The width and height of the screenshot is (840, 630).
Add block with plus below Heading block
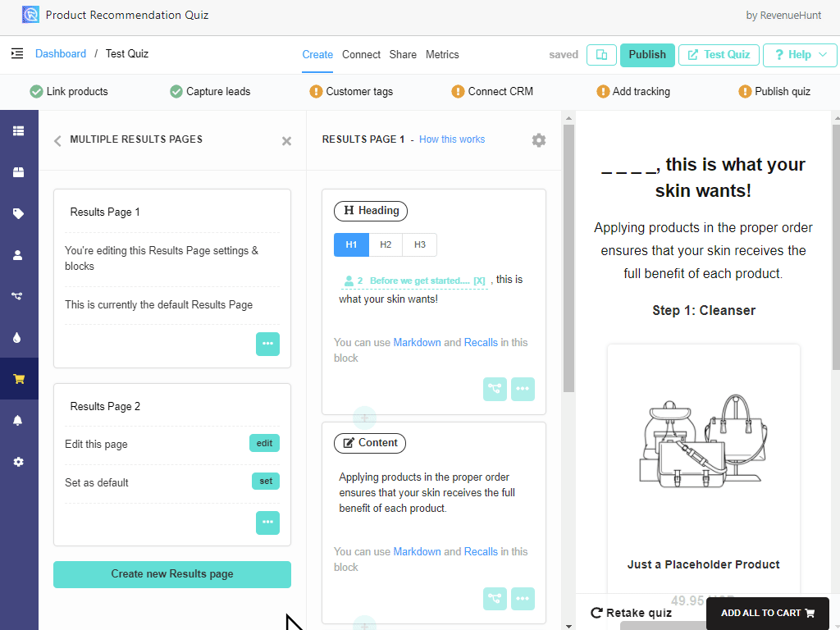tap(364, 418)
